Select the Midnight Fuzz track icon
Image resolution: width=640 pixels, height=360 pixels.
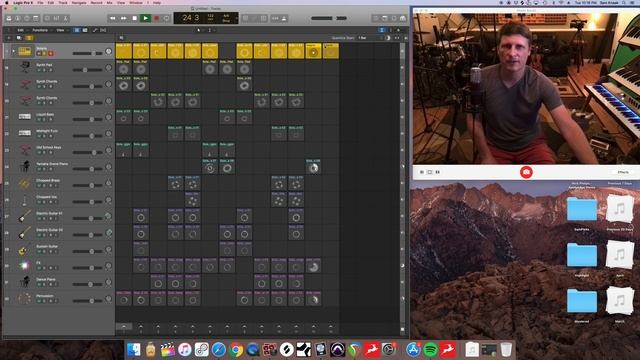24,133
